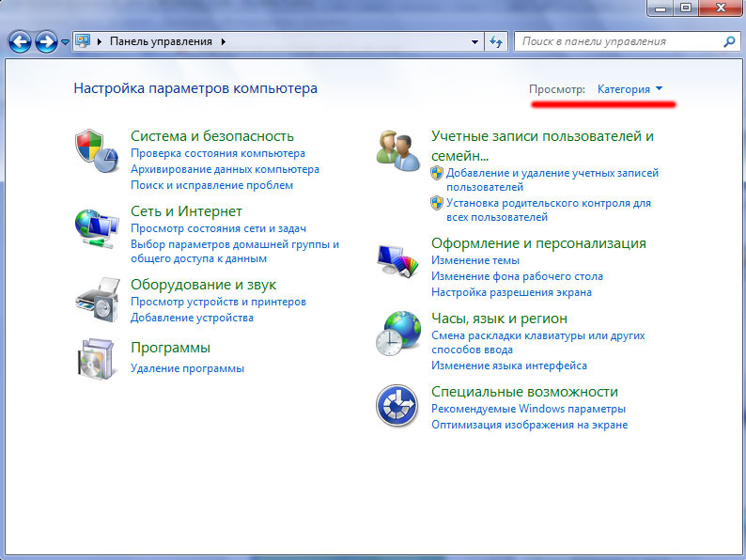Open 'Учетные записи пользователей и семейн...' category
The height and width of the screenshot is (560, 746).
(x=542, y=146)
